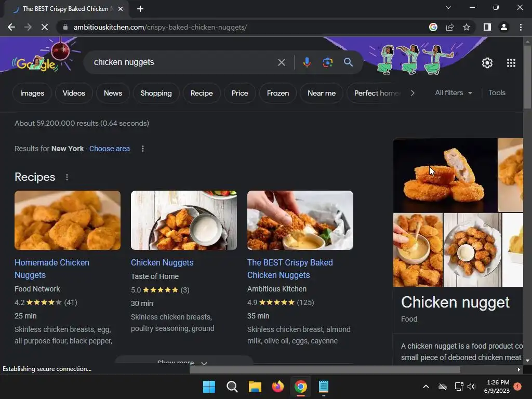Open Google apps grid

pos(511,63)
